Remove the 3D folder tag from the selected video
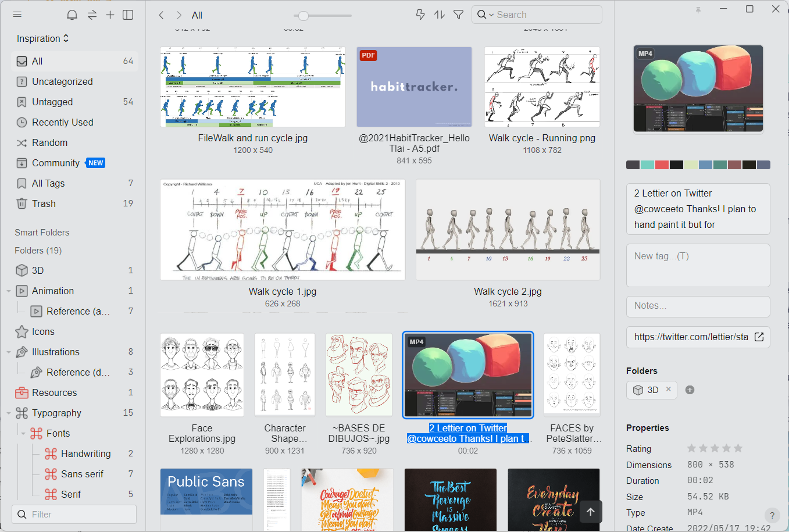The image size is (789, 532). click(x=668, y=390)
